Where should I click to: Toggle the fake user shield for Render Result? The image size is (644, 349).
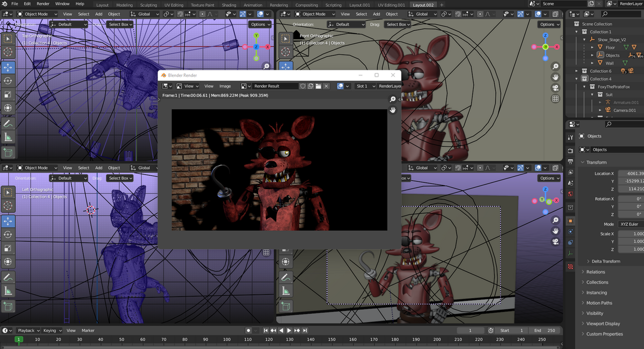click(303, 86)
